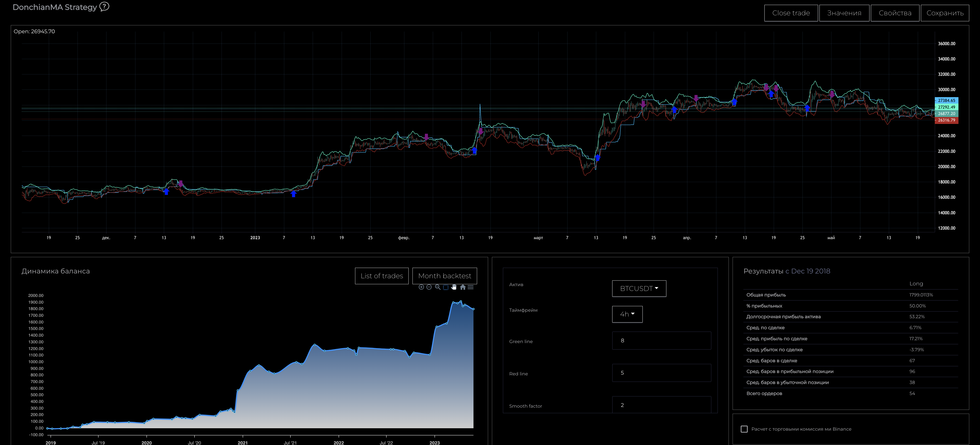The width and height of the screenshot is (980, 445).
Task: Open the Значения button
Action: click(844, 13)
